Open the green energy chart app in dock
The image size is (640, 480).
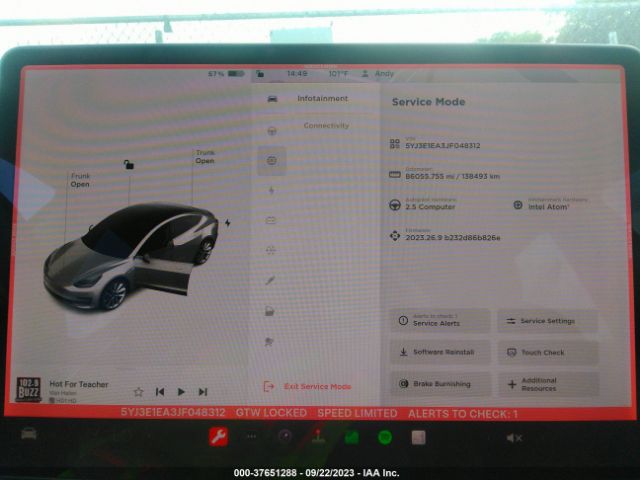(351, 438)
